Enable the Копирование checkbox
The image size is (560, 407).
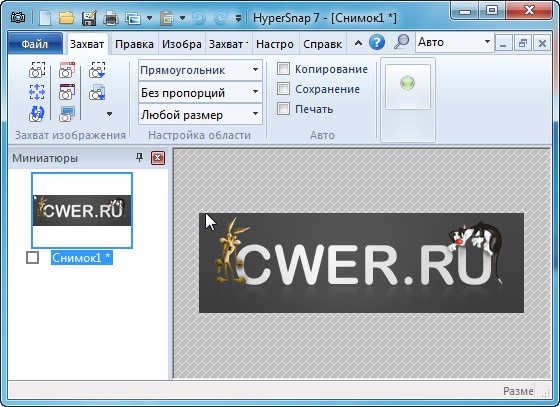pos(283,69)
